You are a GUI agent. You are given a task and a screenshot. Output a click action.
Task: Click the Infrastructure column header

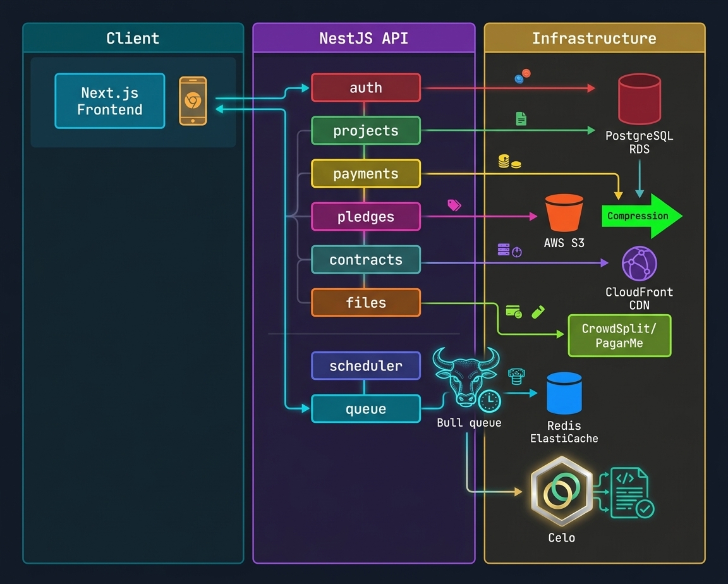coord(594,37)
